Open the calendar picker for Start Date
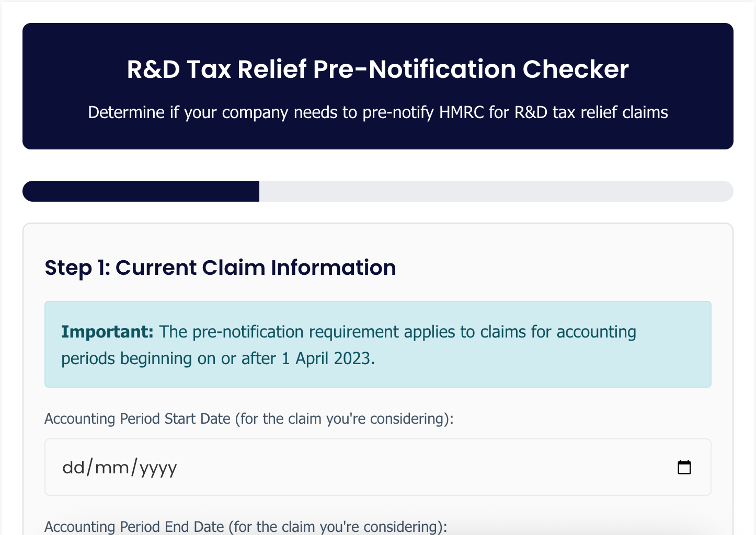 tap(684, 467)
